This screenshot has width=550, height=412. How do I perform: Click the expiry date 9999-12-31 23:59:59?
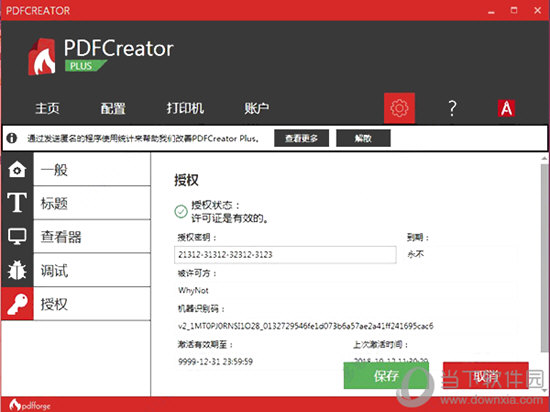(x=215, y=362)
